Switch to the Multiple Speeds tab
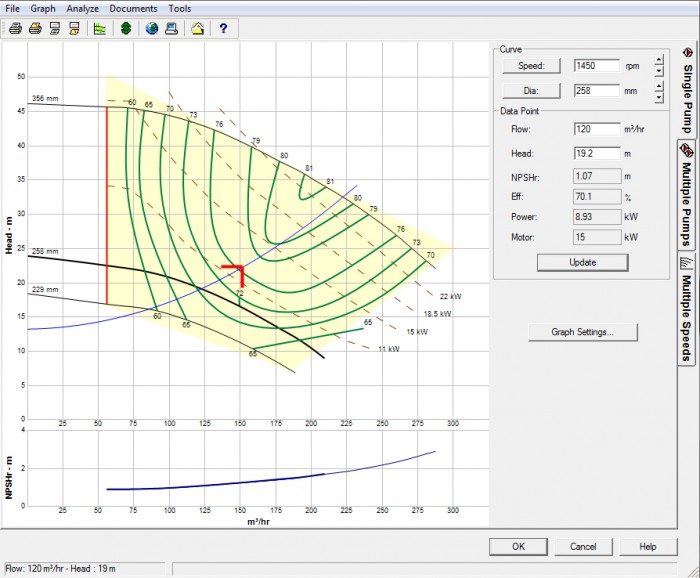Viewport: 700px width, 578px height. [687, 309]
